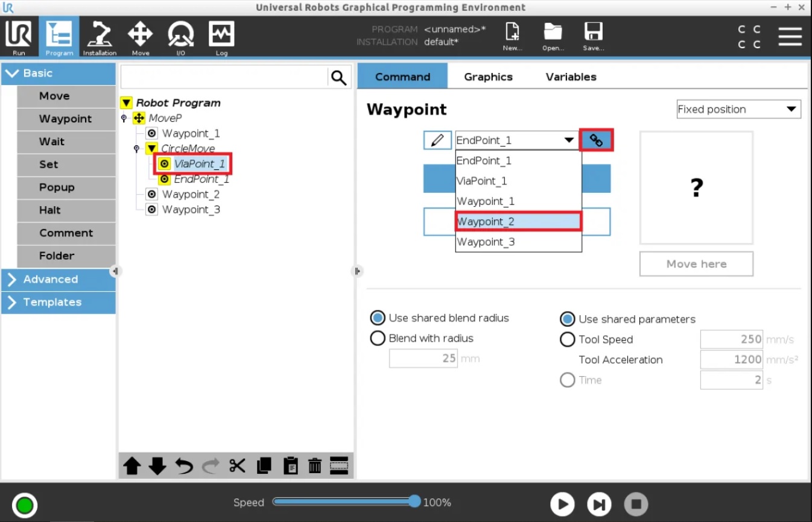Choose ViaPoint_1 from the dropdown list
Image resolution: width=812 pixels, height=522 pixels.
[518, 181]
